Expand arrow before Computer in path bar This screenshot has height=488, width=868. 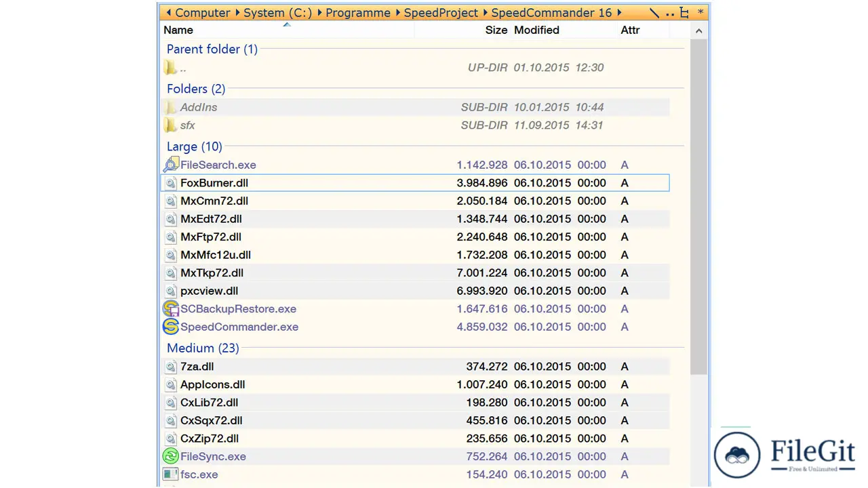tap(169, 13)
